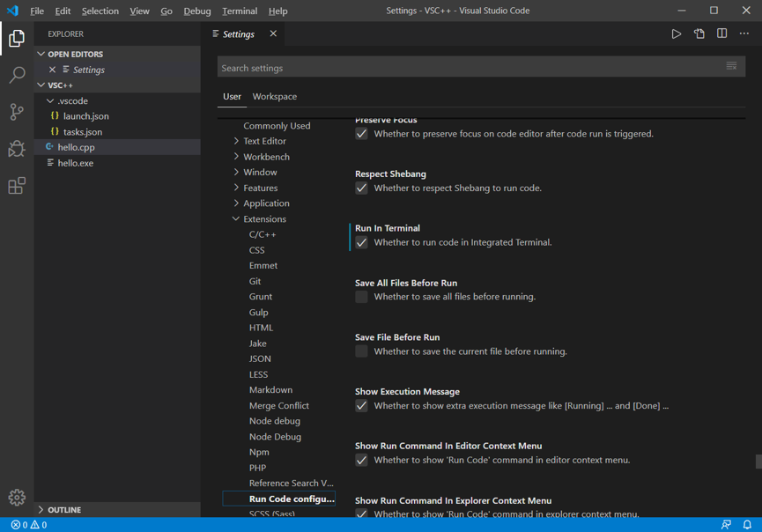The image size is (762, 532).
Task: Expand the Window settings category
Action: (236, 172)
